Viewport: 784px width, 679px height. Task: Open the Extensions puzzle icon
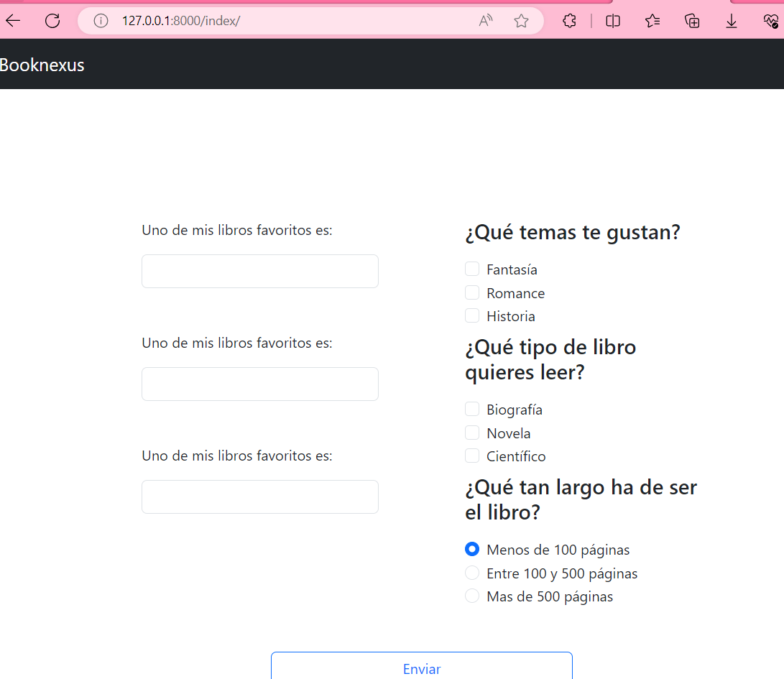[x=569, y=21]
